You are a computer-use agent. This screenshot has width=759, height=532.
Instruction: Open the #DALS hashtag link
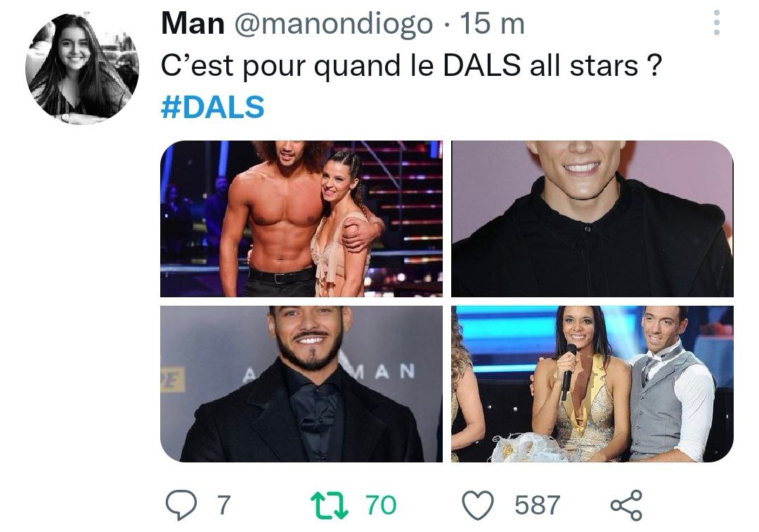212,107
